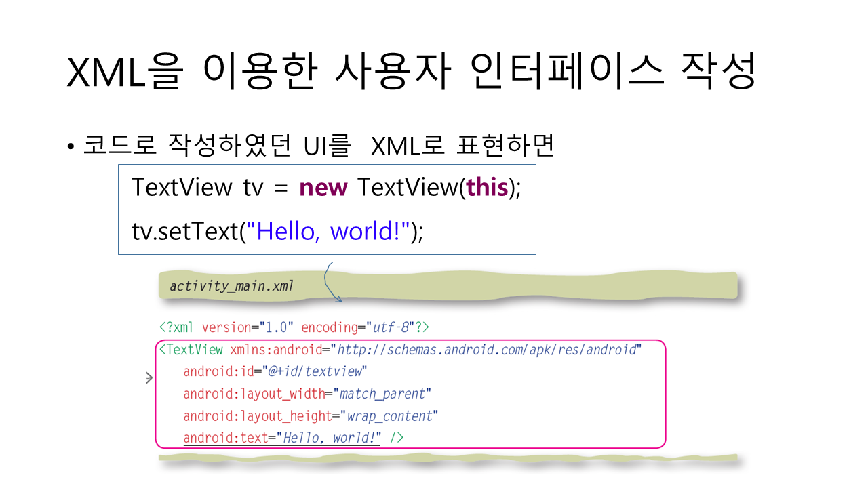Click the bullet text mentioning UI를 XML로

(x=318, y=144)
